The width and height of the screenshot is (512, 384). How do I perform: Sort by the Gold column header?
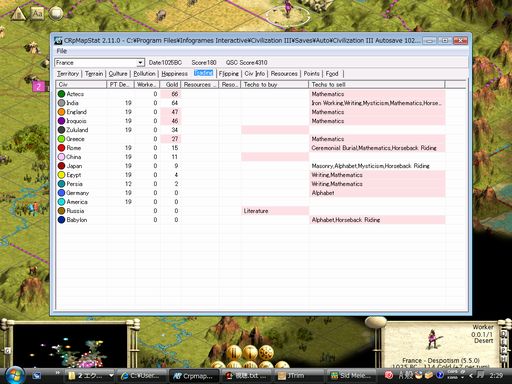(x=170, y=85)
